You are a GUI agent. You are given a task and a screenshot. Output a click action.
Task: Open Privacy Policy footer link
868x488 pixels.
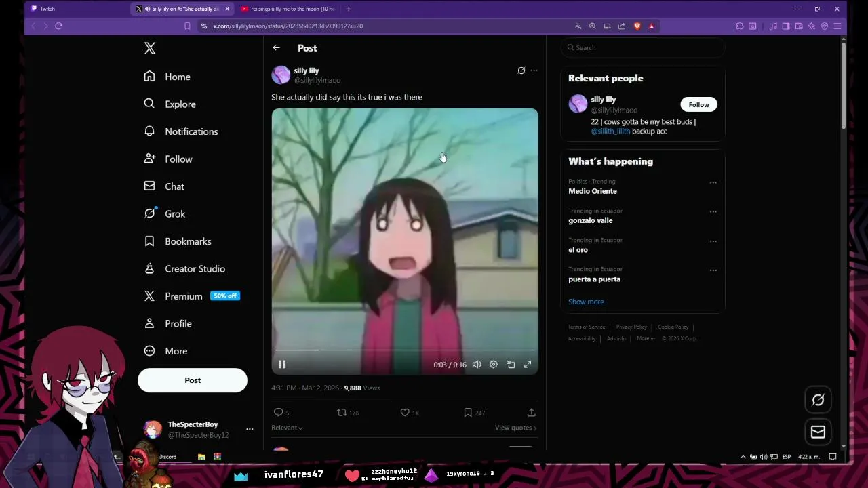click(631, 327)
